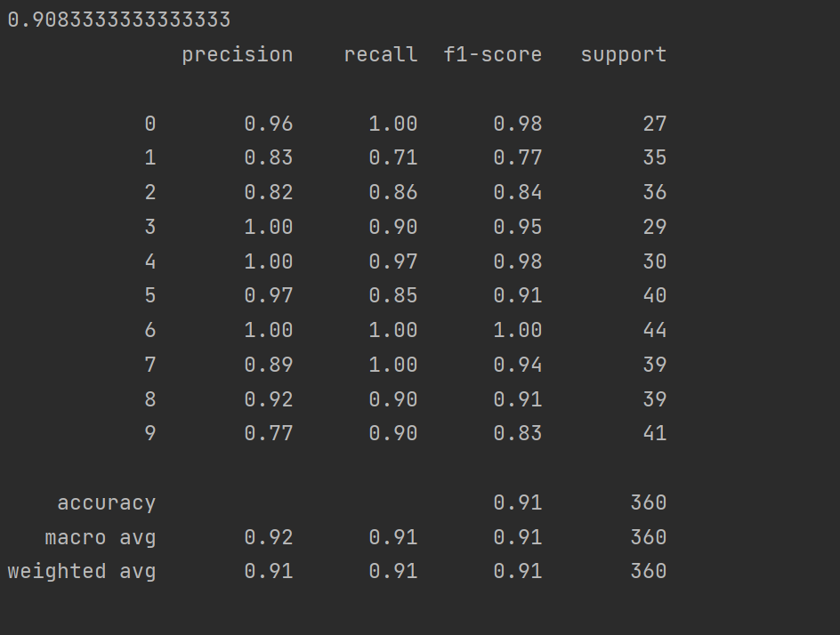Select class label 5 in the report
The image size is (840, 635).
pyautogui.click(x=150, y=295)
